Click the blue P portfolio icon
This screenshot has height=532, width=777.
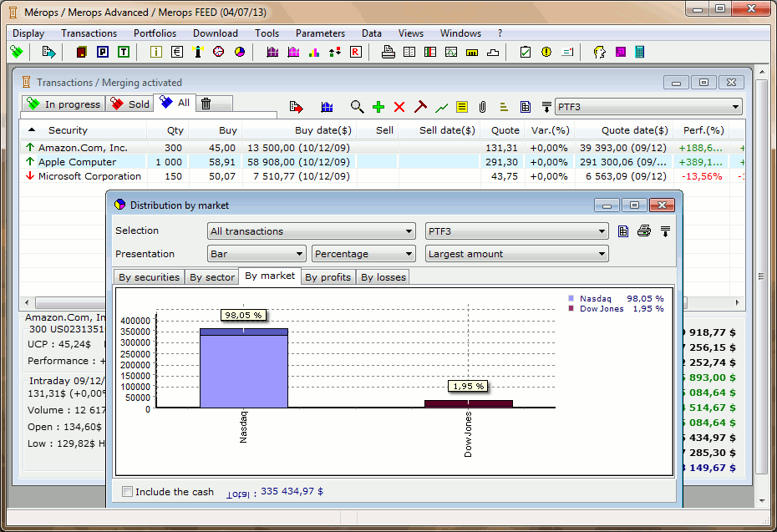click(103, 52)
